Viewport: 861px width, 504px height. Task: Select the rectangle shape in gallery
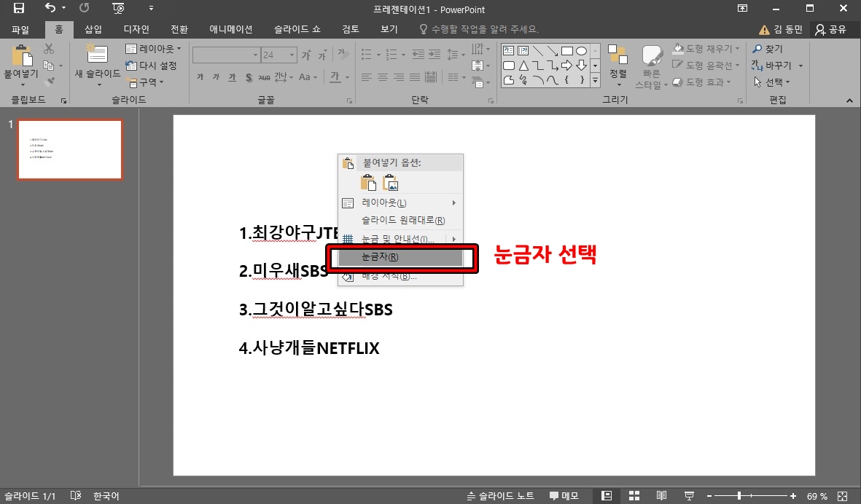(x=566, y=51)
